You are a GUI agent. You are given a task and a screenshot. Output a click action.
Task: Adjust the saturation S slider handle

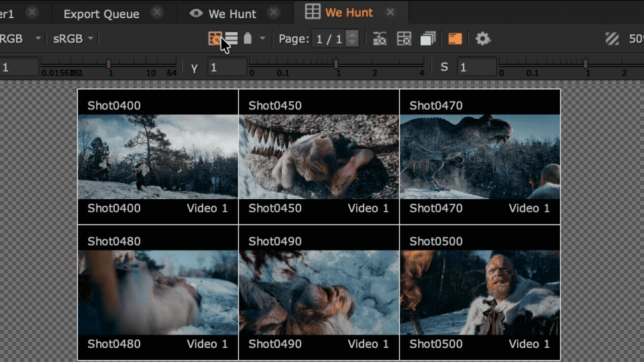click(x=586, y=64)
